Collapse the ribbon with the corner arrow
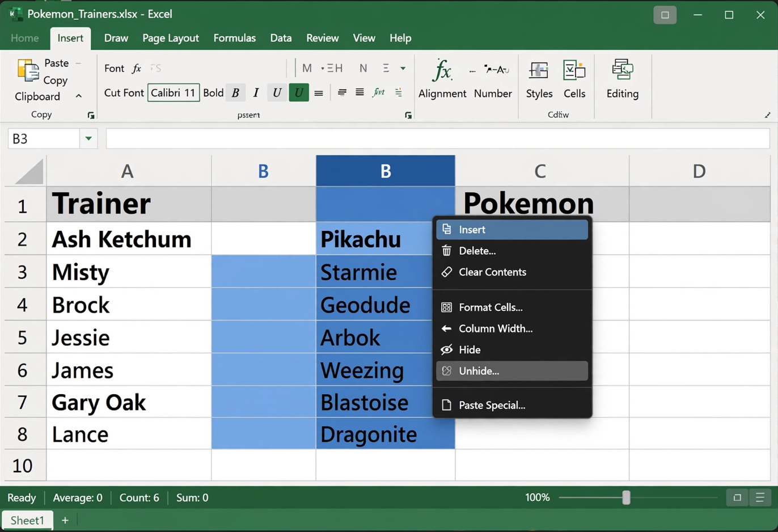 point(767,115)
